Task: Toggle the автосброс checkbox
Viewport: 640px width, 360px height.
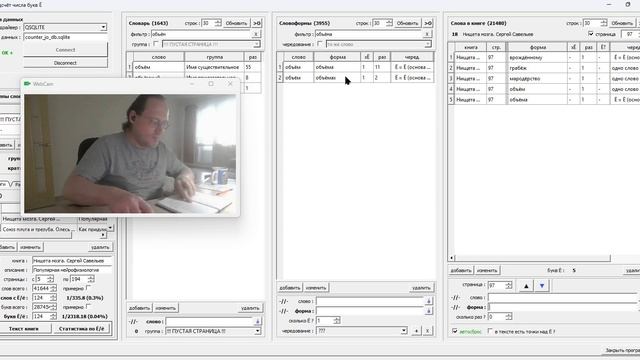Action: point(455,331)
